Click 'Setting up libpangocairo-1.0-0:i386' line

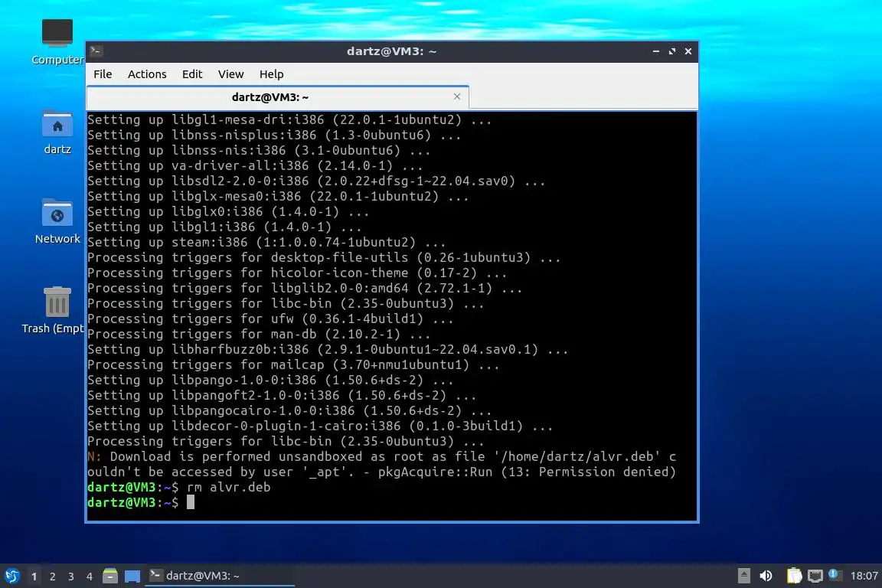click(x=289, y=410)
